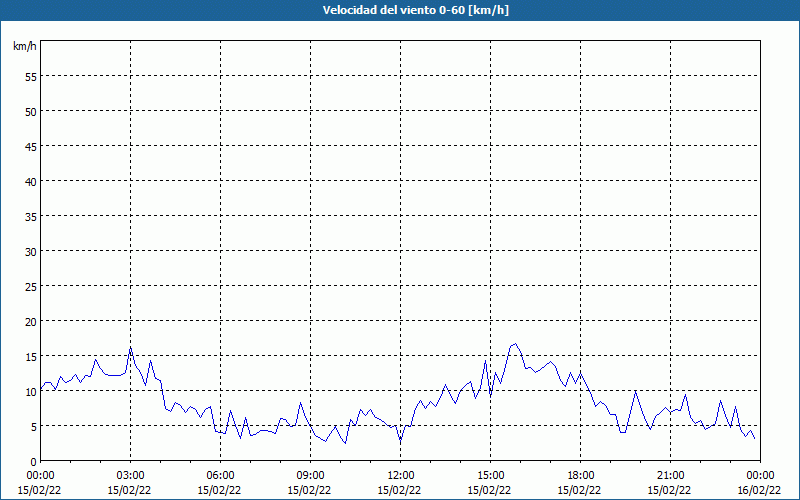The width and height of the screenshot is (800, 500).
Task: Click the 06:00 time axis label
Action: tap(220, 476)
